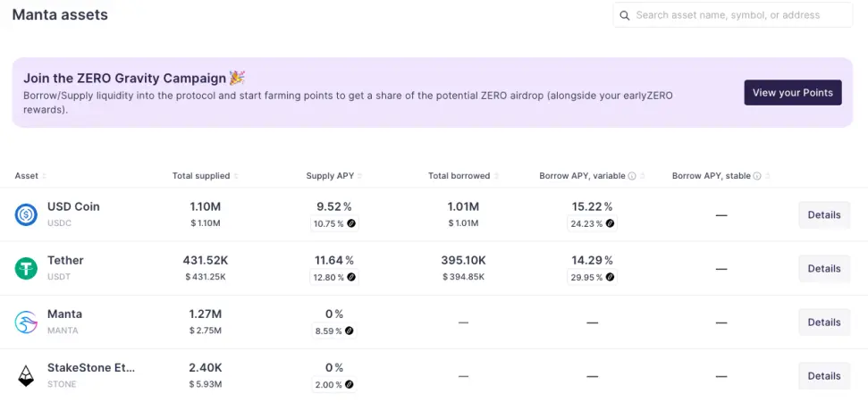Open Details for Manta

(x=824, y=322)
